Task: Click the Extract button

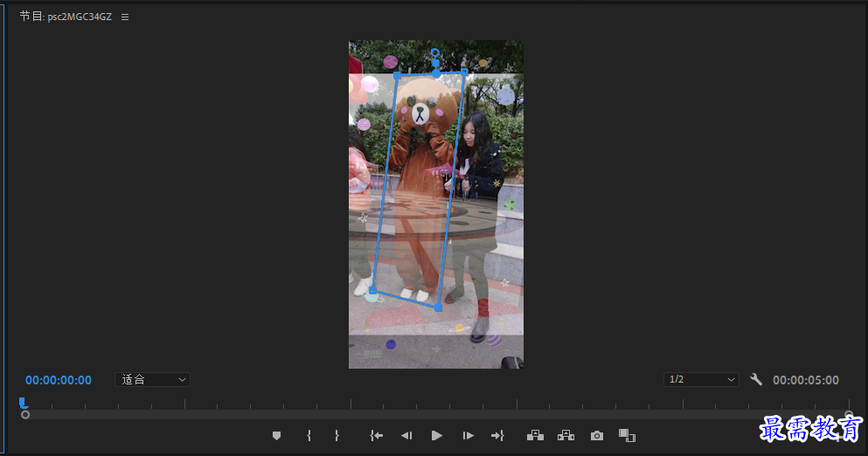Action: click(566, 436)
